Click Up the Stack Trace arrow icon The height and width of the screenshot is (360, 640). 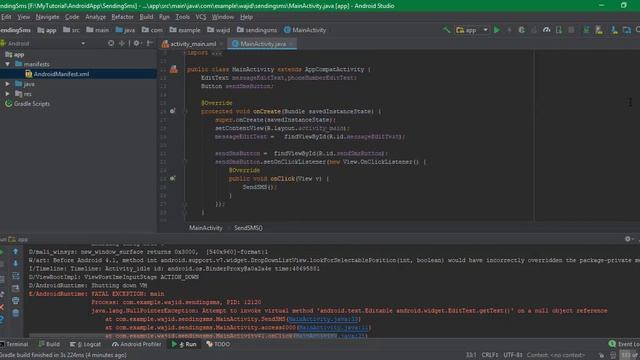16,252
